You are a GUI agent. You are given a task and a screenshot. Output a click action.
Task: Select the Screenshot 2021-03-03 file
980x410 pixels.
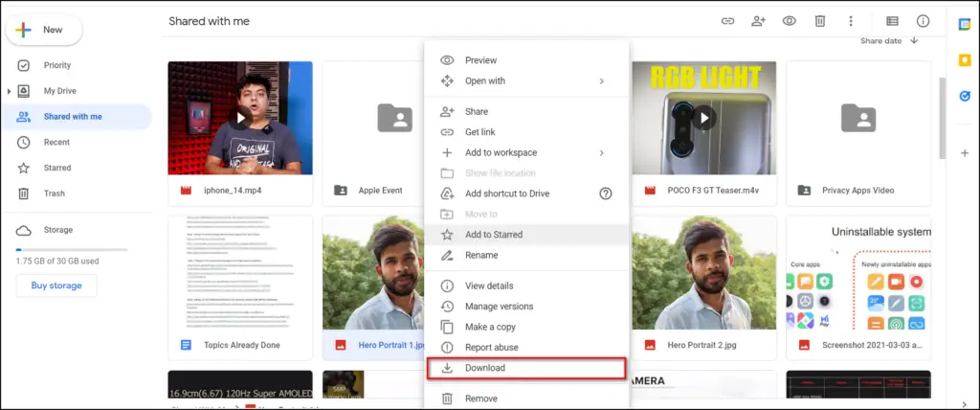click(x=858, y=288)
